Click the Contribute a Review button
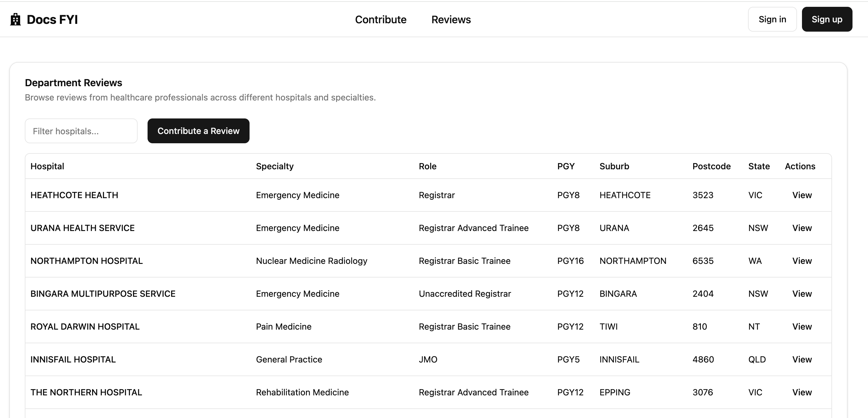 point(198,131)
